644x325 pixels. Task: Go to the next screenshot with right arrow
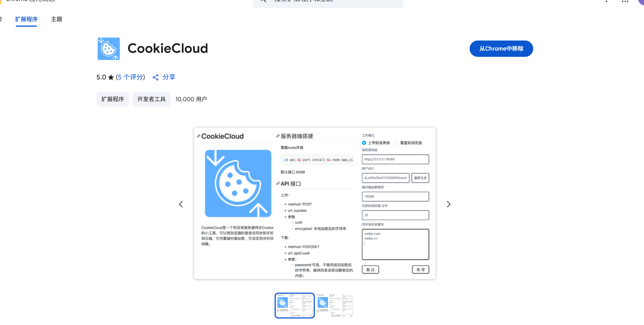pos(449,204)
